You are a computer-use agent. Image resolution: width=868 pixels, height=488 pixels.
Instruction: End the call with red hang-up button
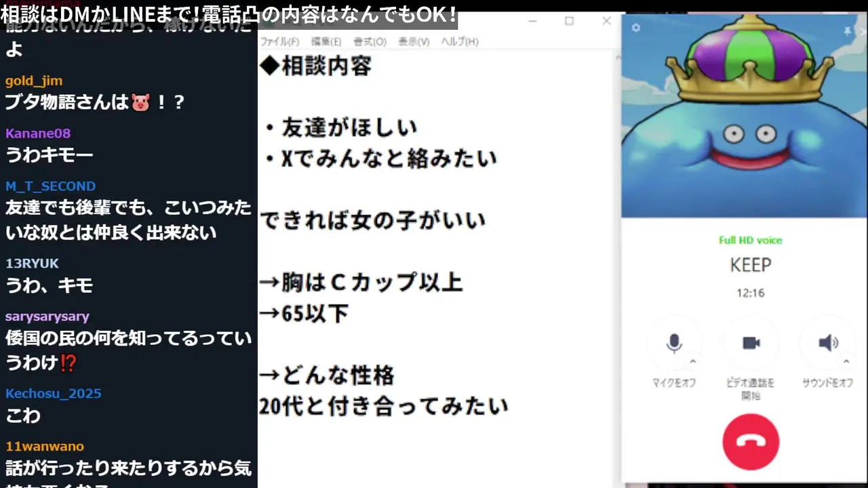(x=751, y=441)
